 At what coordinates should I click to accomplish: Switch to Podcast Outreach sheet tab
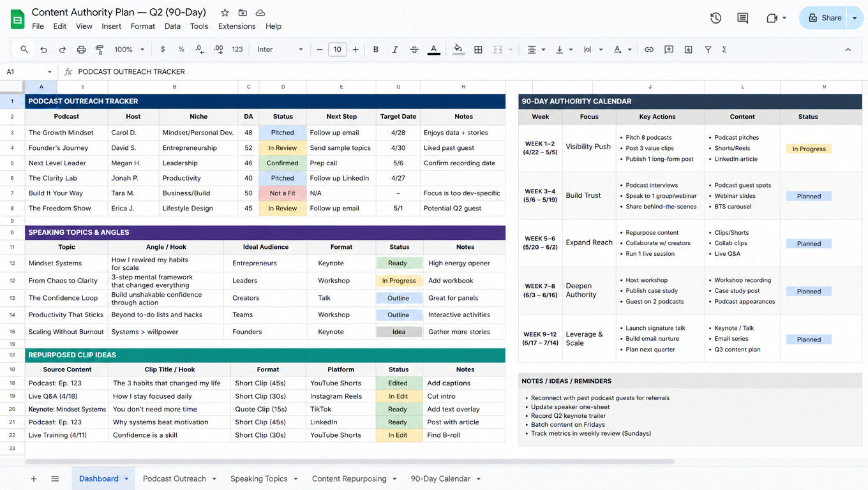coord(174,479)
